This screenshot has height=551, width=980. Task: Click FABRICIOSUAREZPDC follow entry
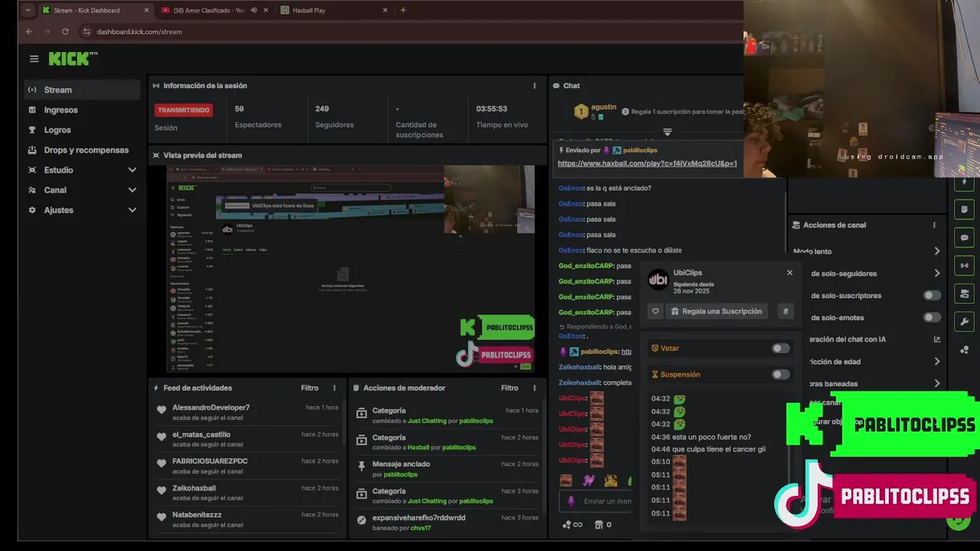pos(246,466)
